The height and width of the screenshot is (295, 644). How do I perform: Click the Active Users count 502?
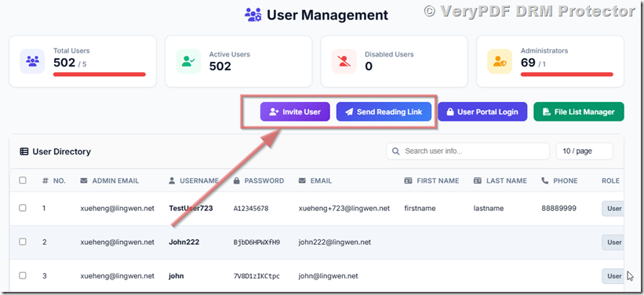click(x=220, y=66)
